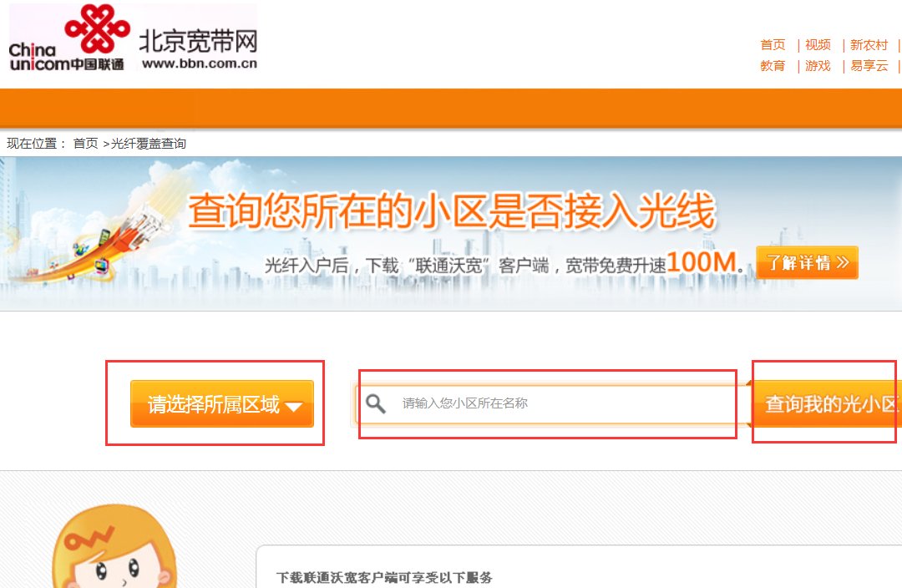
Task: Collapse the area selection menu arrow
Action: point(294,404)
